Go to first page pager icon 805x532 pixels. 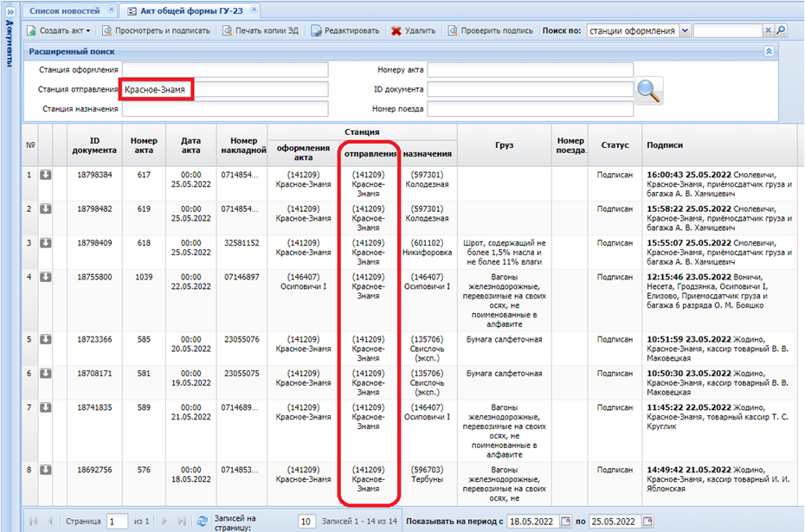point(34,522)
